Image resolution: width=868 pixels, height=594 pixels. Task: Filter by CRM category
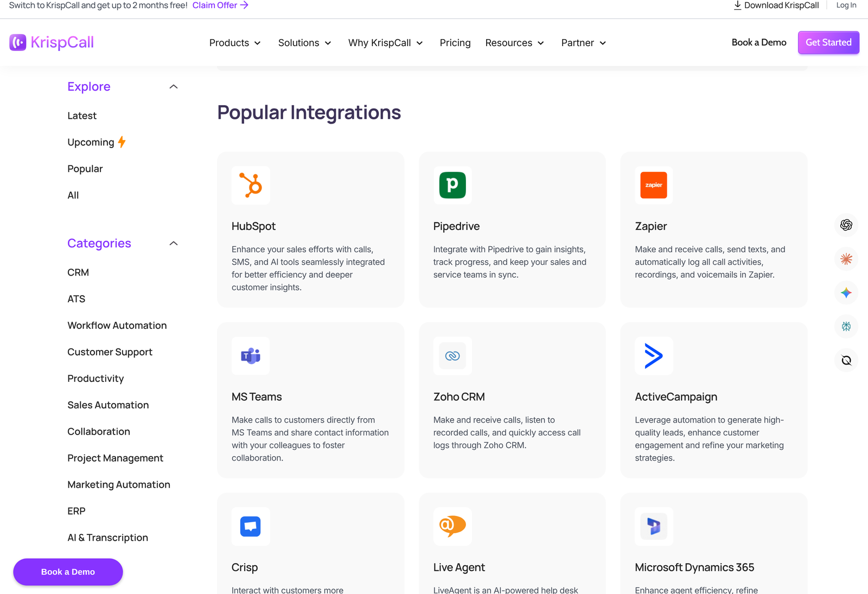point(78,272)
